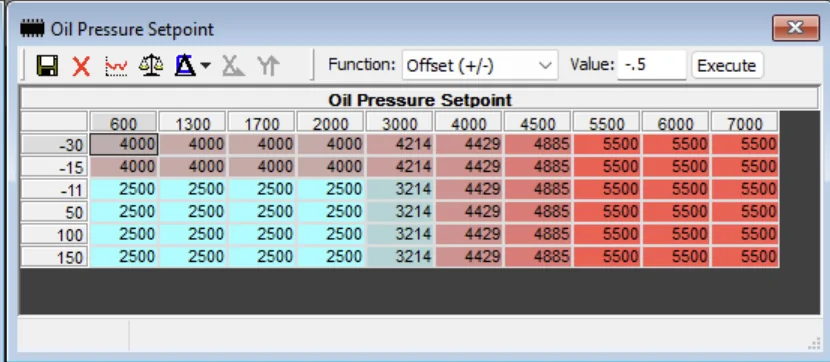Select cell 2500 at row 100, column 2000
The height and width of the screenshot is (362, 830).
point(330,234)
